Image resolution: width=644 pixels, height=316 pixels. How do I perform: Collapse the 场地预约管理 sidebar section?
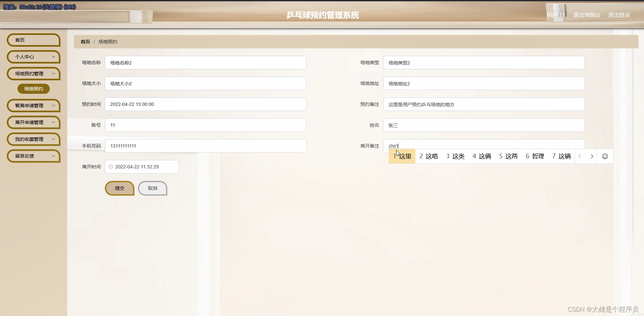tap(33, 74)
